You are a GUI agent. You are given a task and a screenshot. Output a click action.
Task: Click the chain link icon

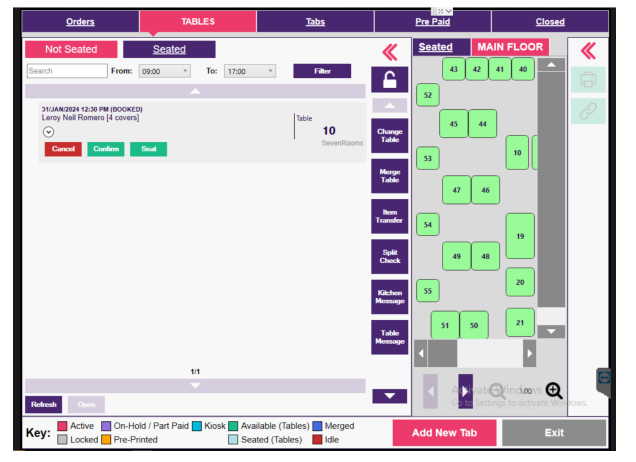pyautogui.click(x=588, y=111)
